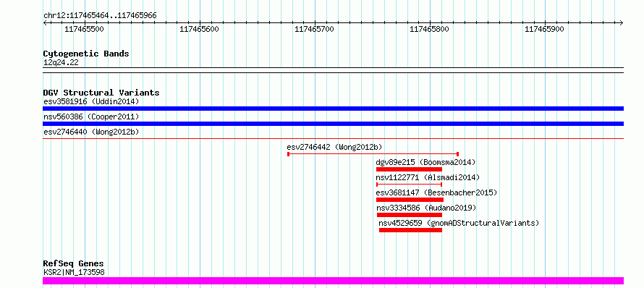The image size is (644, 288).
Task: Click the RefSeq Genes track heading
Action: 74,264
